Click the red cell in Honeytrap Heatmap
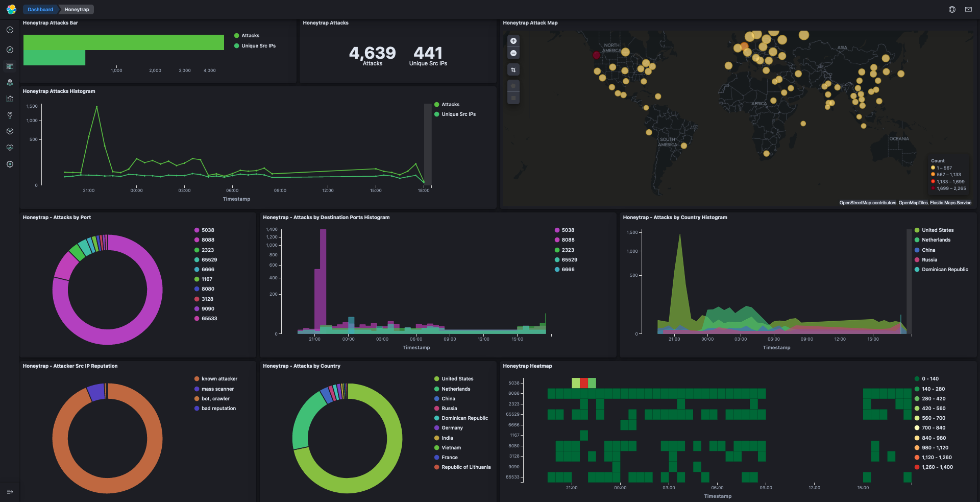Viewport: 980px width, 502px height. click(x=584, y=383)
